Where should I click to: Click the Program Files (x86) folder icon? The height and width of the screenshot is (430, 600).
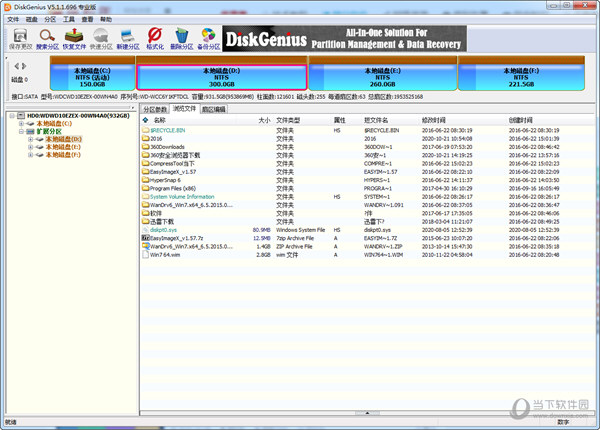click(x=145, y=188)
